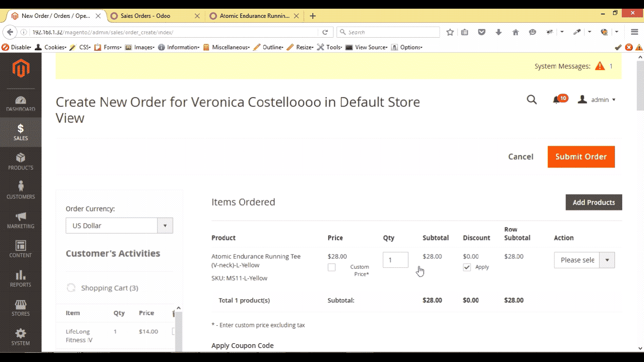The height and width of the screenshot is (362, 644).
Task: Open the Reports menu in sidebar
Action: (21, 278)
